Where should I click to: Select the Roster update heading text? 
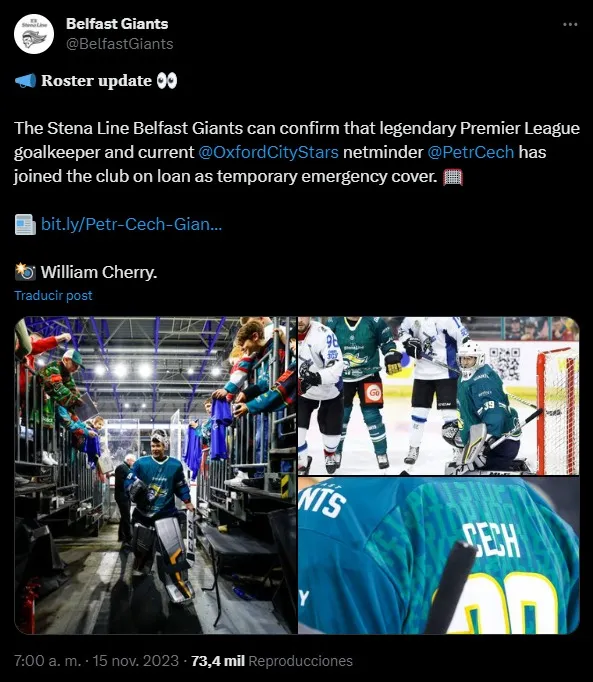point(96,81)
